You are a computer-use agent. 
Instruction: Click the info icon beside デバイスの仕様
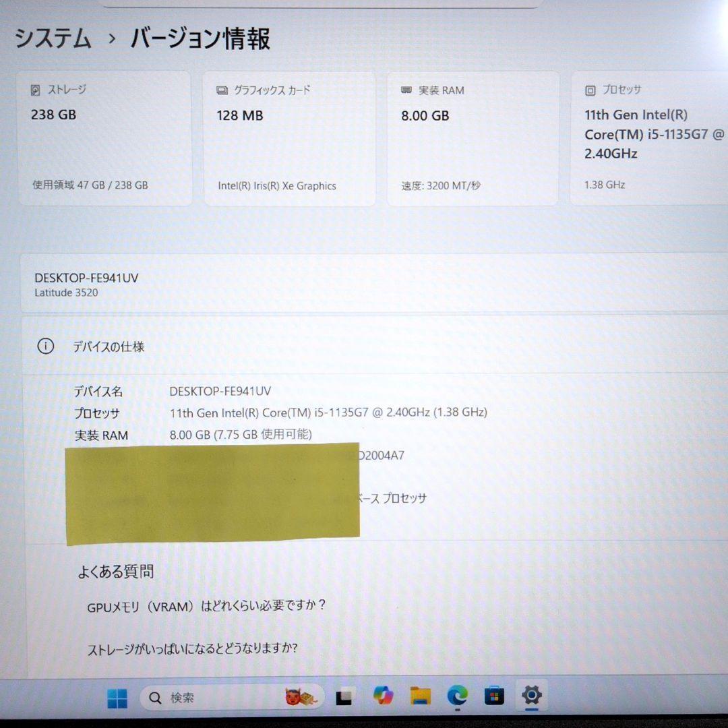pyautogui.click(x=45, y=346)
